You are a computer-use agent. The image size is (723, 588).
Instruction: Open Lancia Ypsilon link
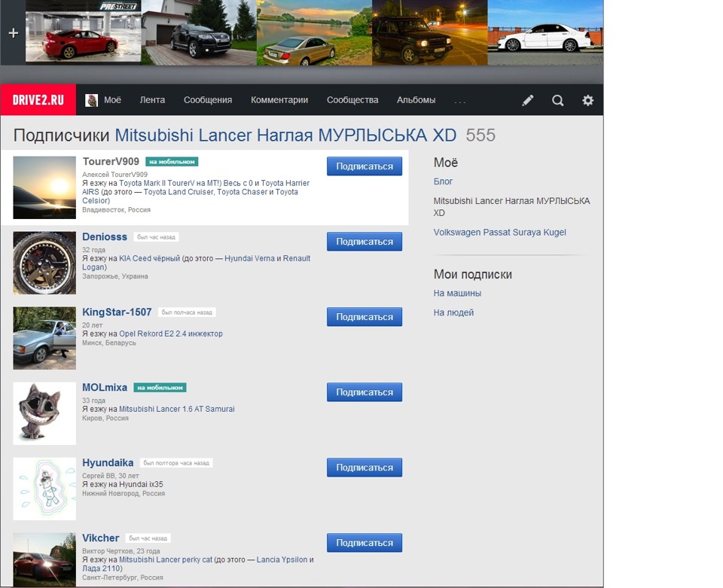pos(282,559)
